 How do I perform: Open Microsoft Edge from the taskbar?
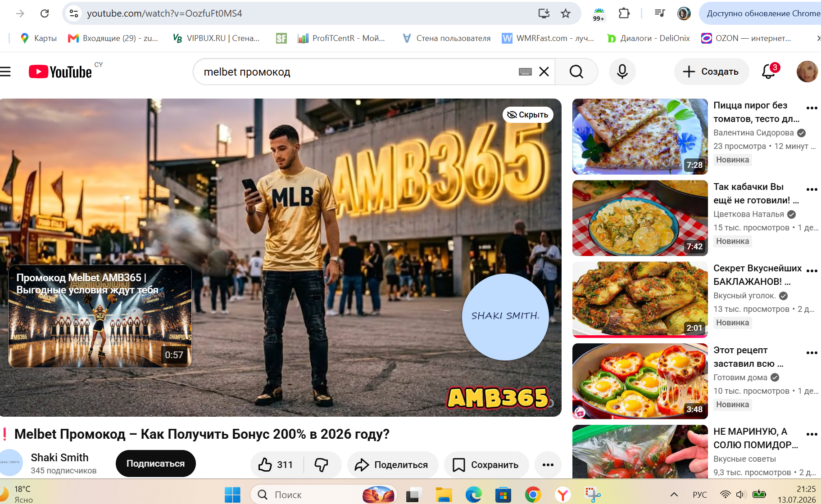[x=473, y=495]
